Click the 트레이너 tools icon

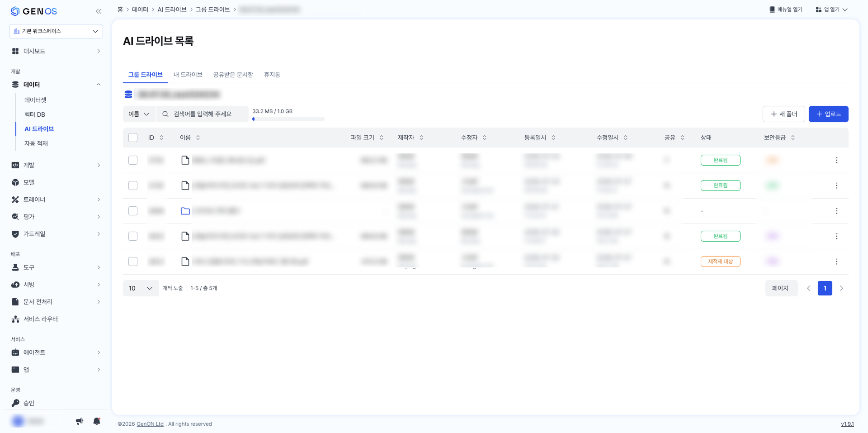(15, 200)
